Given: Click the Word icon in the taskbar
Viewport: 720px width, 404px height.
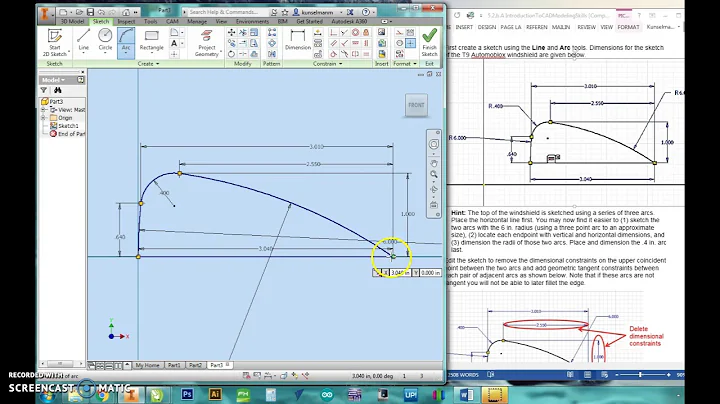Looking at the screenshot, I should pos(467,394).
